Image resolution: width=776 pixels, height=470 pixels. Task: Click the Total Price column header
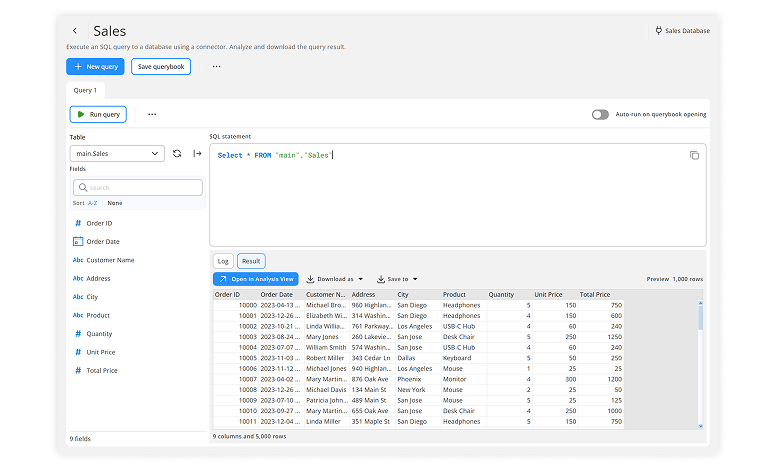(600, 294)
